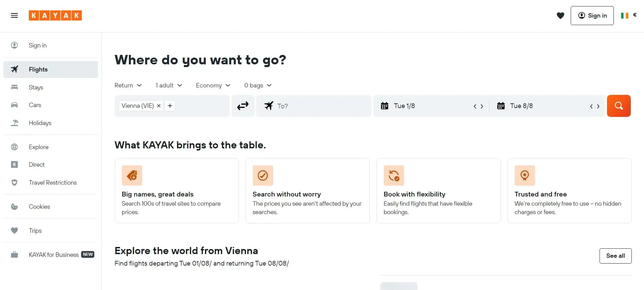This screenshot has height=290, width=644.
Task: Select Flights in the sidebar
Action: (51, 69)
